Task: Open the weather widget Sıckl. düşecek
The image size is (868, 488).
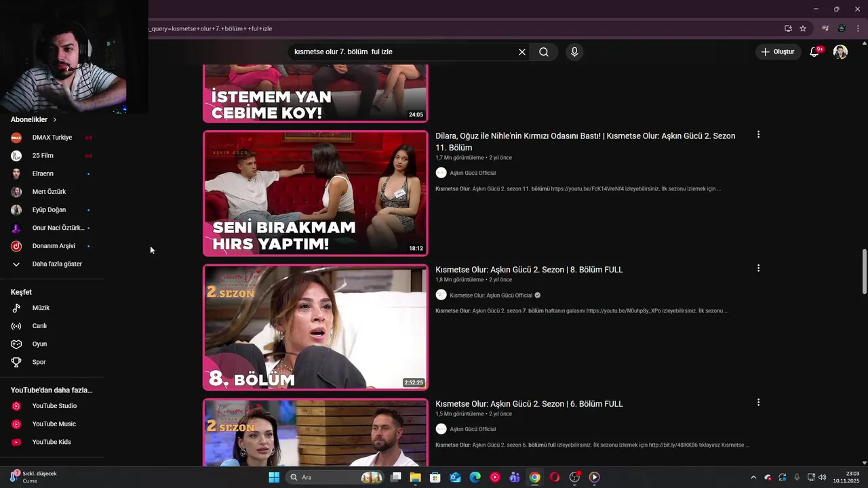Action: coord(34,477)
